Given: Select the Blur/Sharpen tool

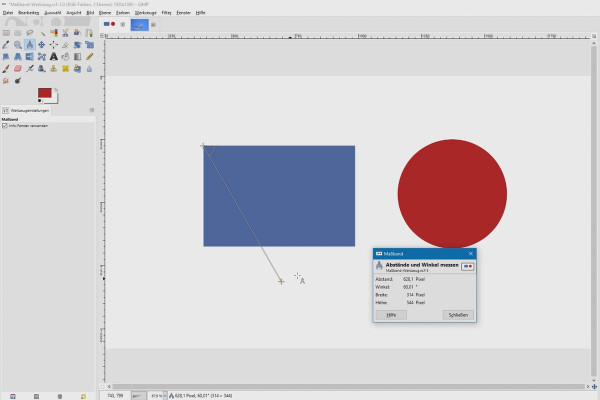Looking at the screenshot, I should [89, 69].
